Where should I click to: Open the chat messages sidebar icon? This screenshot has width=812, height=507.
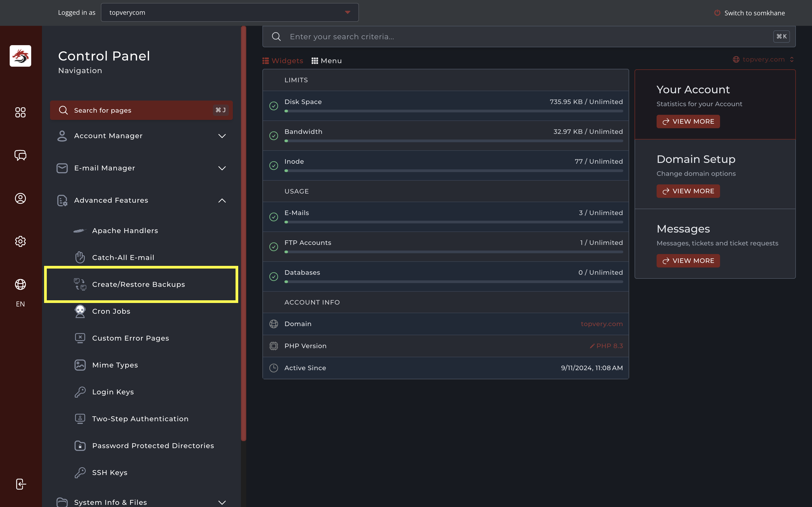20,155
